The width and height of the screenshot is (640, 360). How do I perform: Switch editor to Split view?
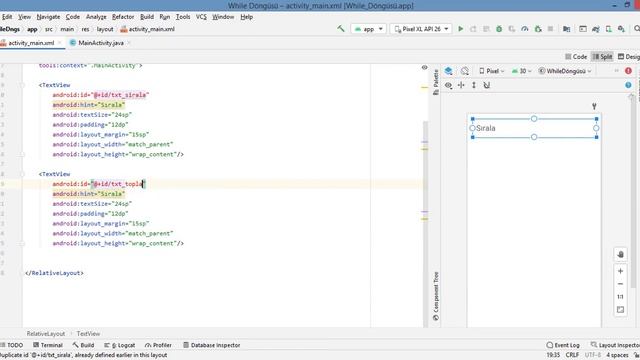[x=602, y=57]
